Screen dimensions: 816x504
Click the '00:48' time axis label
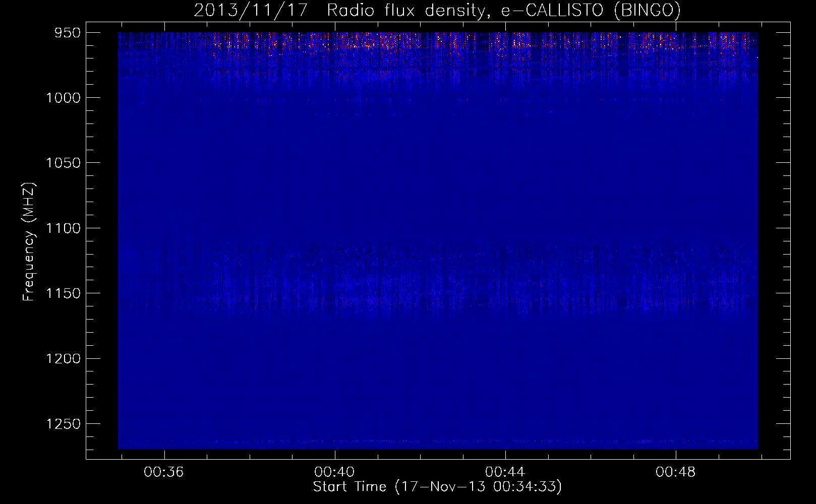click(676, 472)
